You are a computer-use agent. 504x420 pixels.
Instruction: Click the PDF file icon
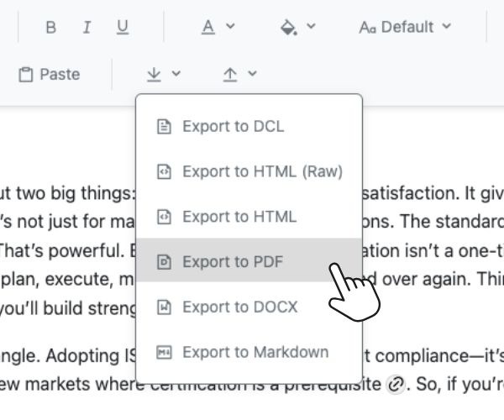[165, 262]
